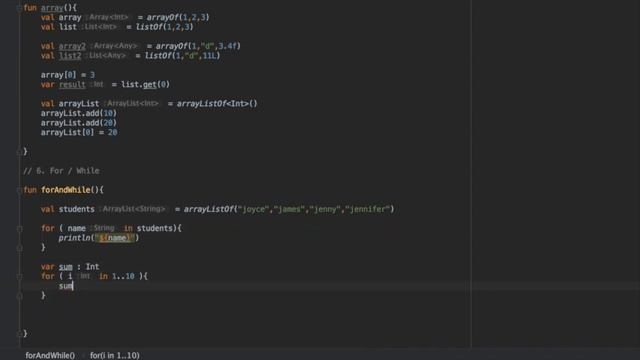640x360 pixels.
Task: Click the array[0] = 3 statement
Action: click(68, 75)
